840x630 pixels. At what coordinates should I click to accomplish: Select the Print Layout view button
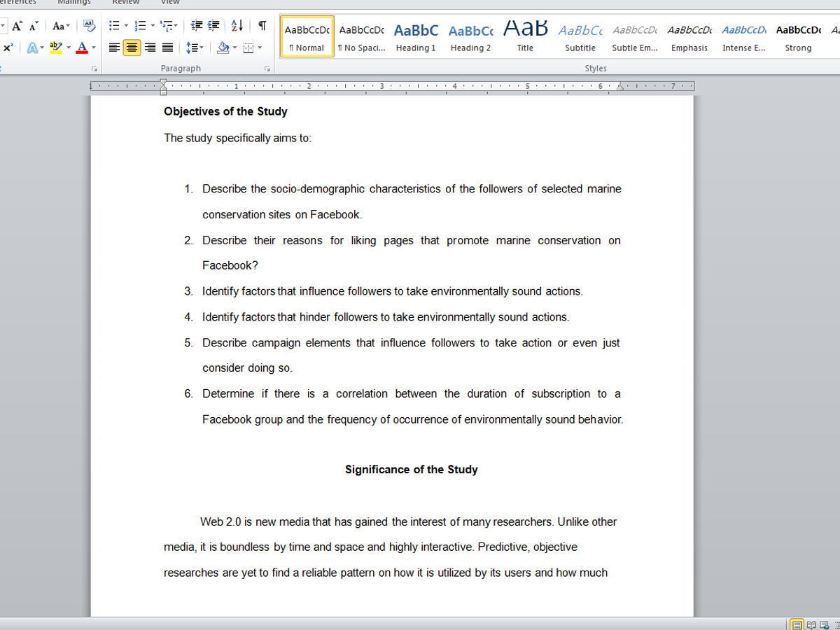pyautogui.click(x=797, y=624)
